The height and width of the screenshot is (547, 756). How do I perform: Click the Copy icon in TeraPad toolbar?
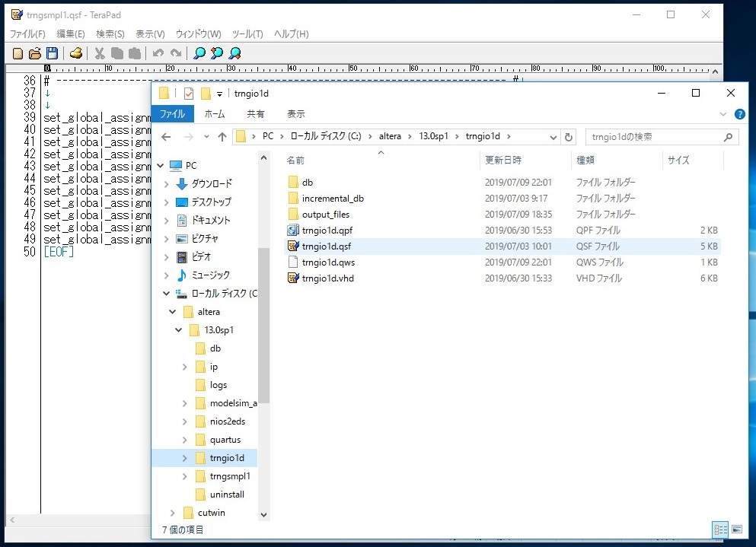(x=117, y=53)
